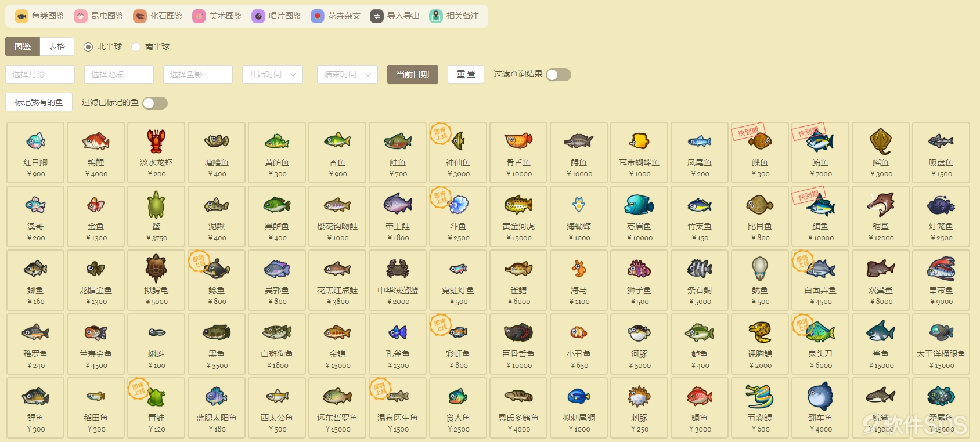Select the 食人鱼 piranha icon
The height and width of the screenshot is (442, 980).
pyautogui.click(x=458, y=396)
